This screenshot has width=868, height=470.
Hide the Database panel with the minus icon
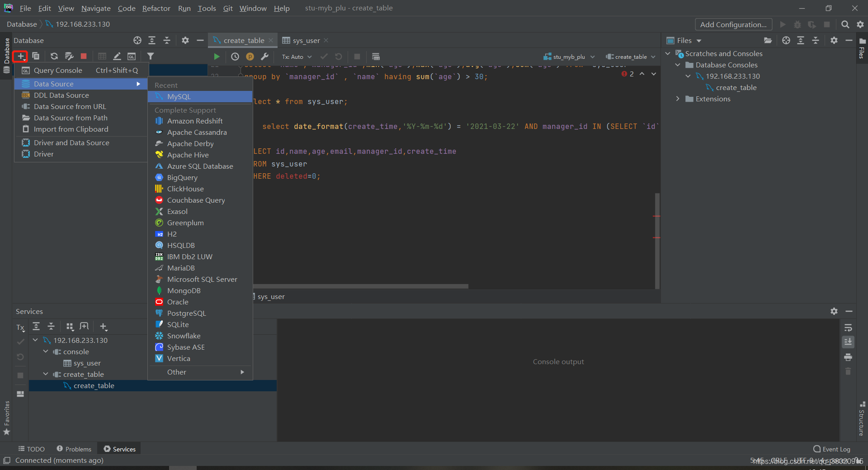[200, 40]
